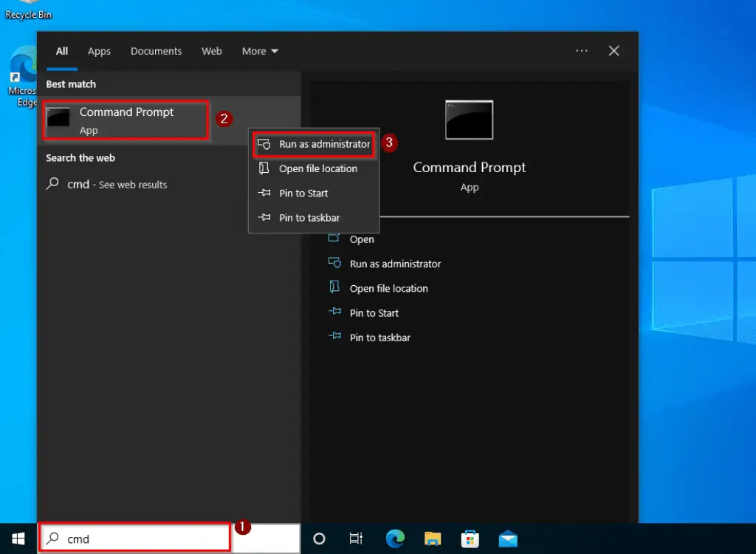Open Microsoft Edge from the taskbar

[x=396, y=538]
